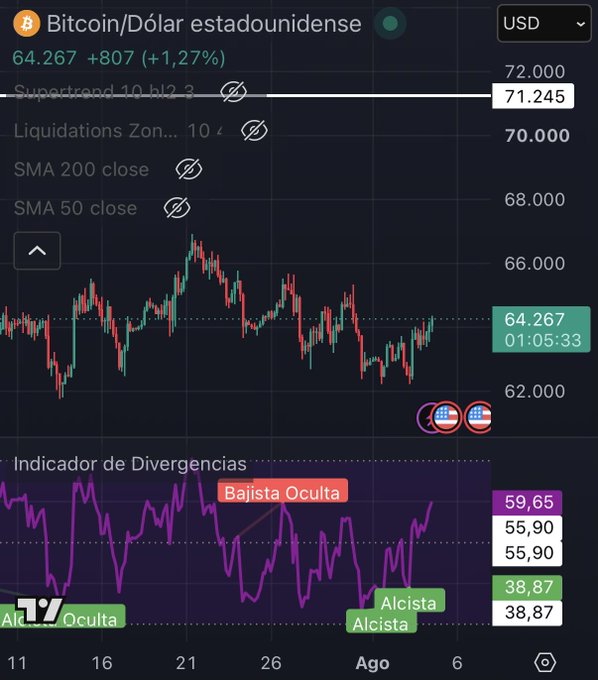The width and height of the screenshot is (598, 680).
Task: Click date 16 on the time axis
Action: pos(102,663)
